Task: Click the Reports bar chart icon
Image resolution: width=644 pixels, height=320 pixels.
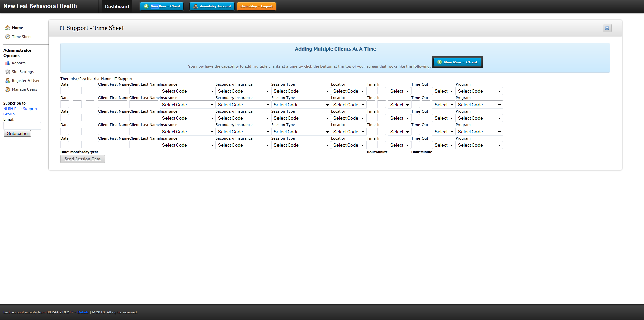Action: click(x=7, y=63)
